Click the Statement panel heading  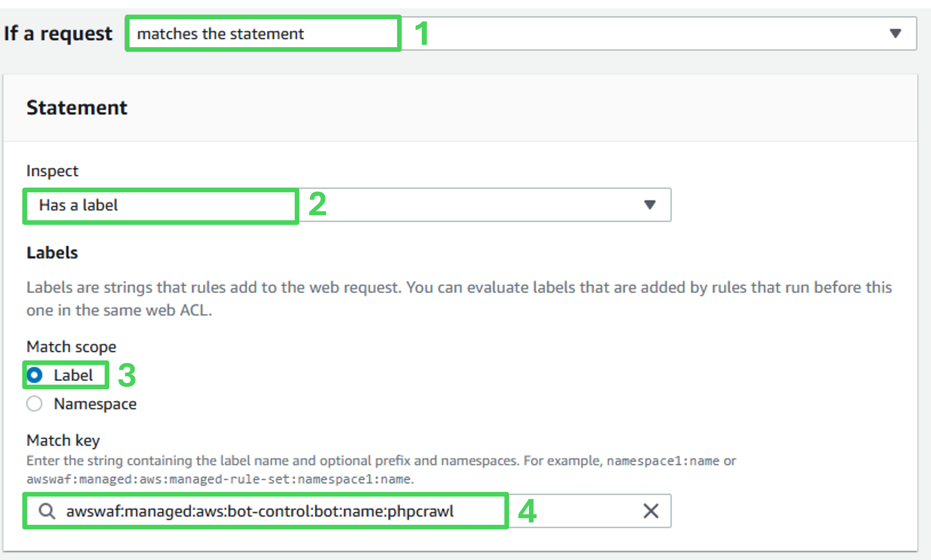pos(77,108)
